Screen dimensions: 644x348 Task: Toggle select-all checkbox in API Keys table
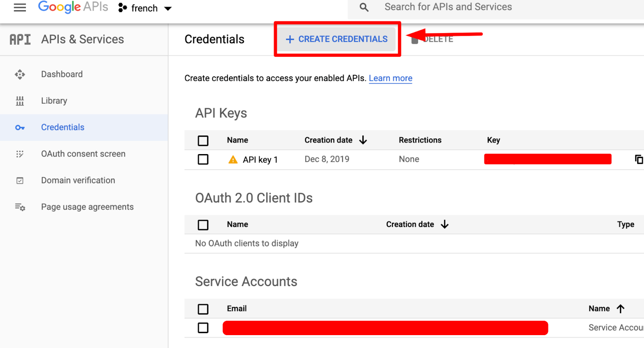[203, 140]
